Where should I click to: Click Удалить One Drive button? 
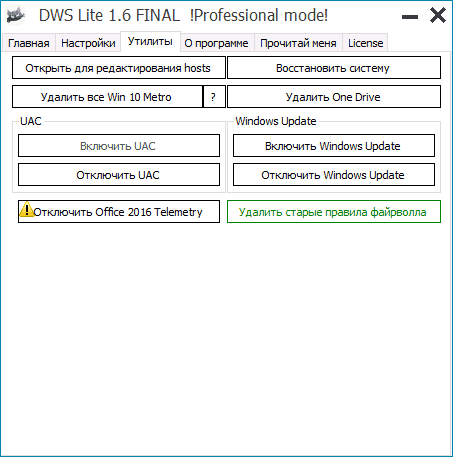click(334, 97)
